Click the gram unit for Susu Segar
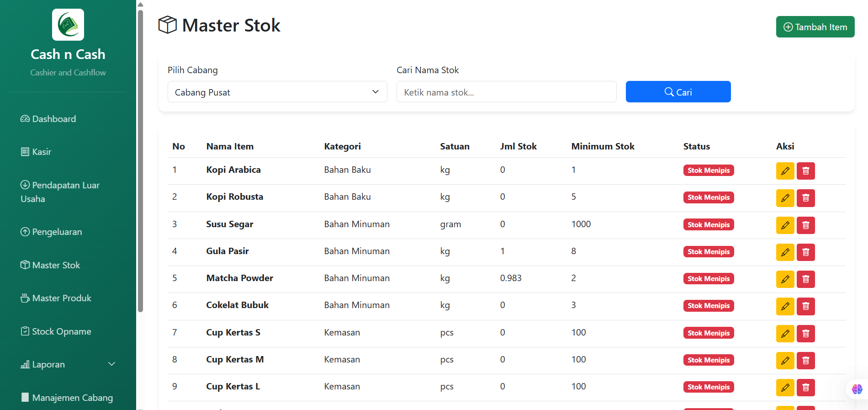This screenshot has width=868, height=410. 450,224
